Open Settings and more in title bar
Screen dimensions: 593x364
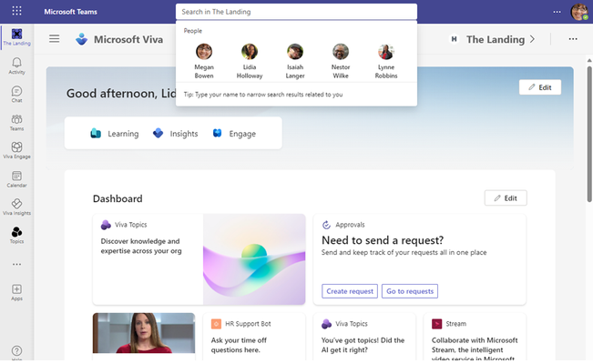click(557, 12)
